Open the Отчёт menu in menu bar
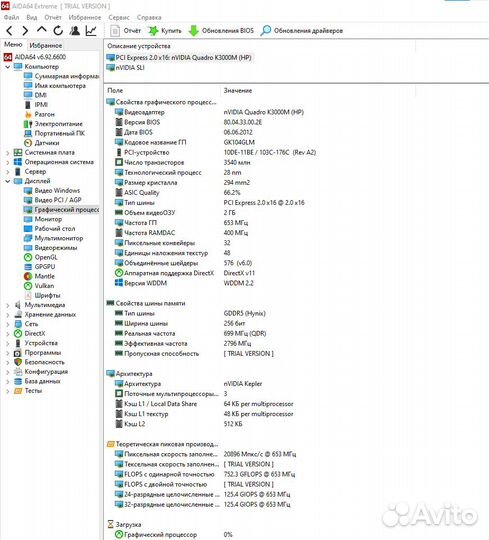This screenshot has width=489, height=540. (x=53, y=17)
